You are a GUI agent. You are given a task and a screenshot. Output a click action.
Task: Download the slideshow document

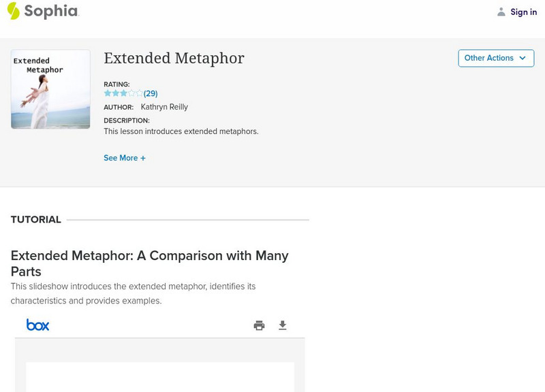(x=283, y=325)
